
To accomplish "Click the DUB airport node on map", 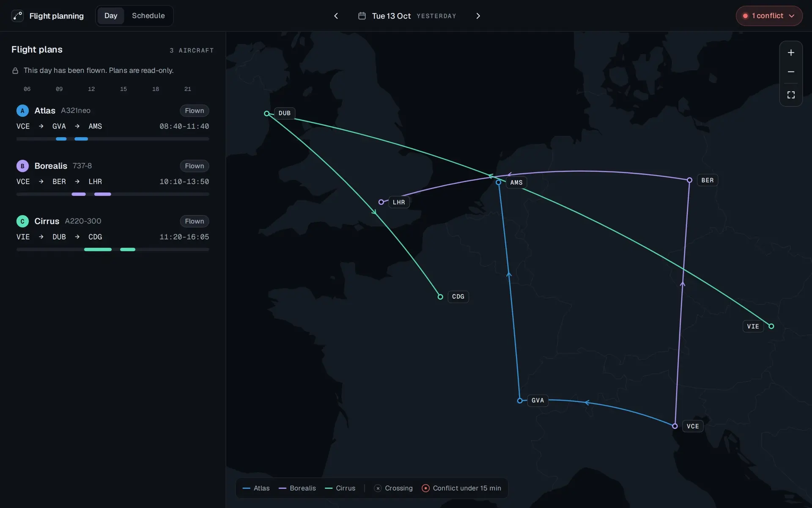I will [267, 113].
